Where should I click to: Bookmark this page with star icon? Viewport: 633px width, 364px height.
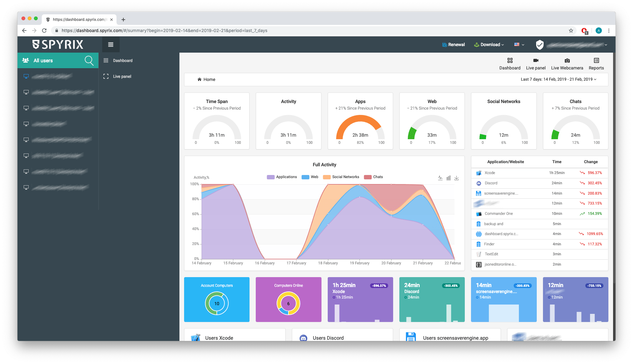(x=571, y=31)
